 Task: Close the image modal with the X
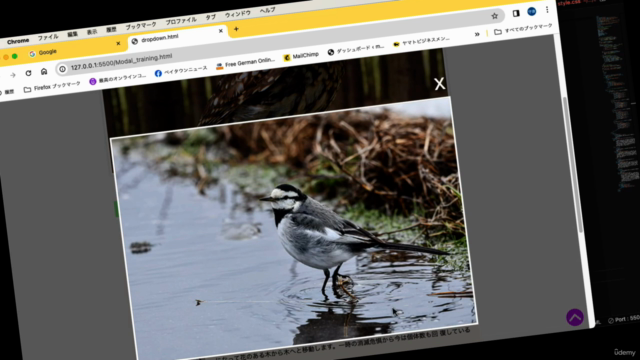click(440, 84)
